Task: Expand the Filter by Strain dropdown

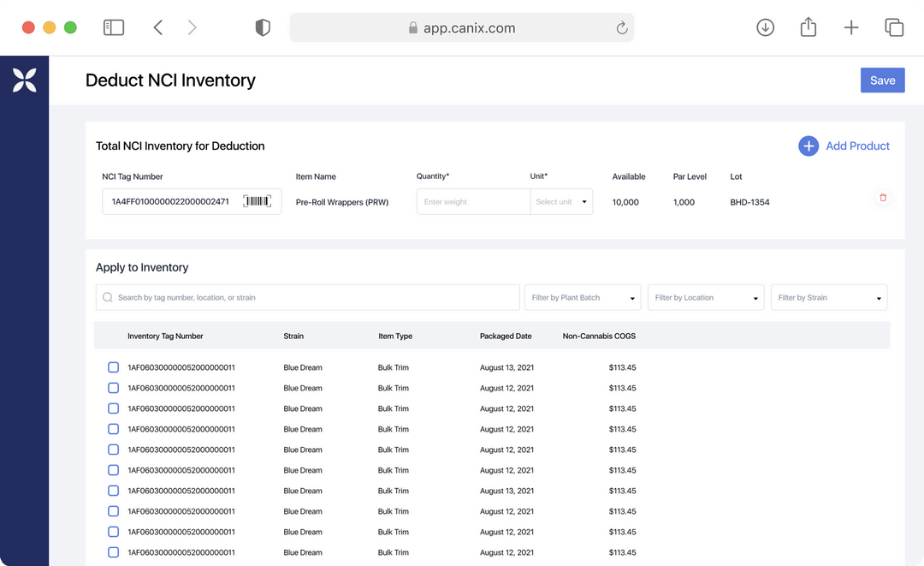Action: 828,297
